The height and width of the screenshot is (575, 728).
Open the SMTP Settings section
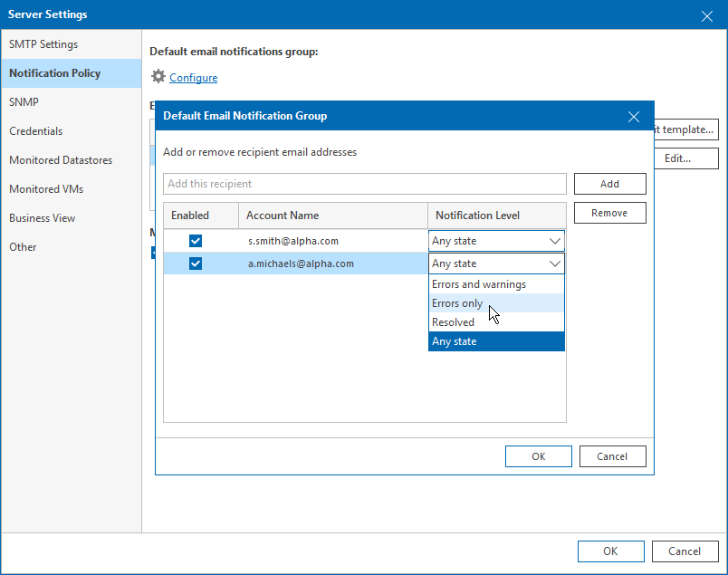(x=43, y=44)
